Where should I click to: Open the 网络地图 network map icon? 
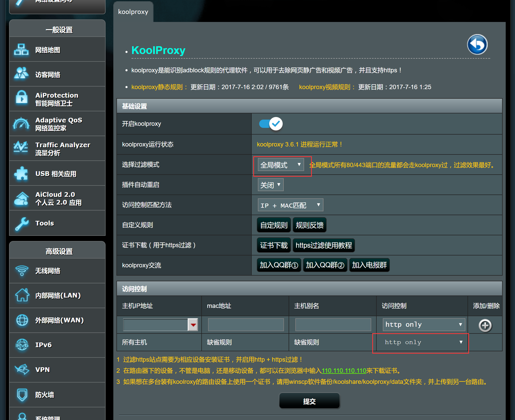click(21, 50)
